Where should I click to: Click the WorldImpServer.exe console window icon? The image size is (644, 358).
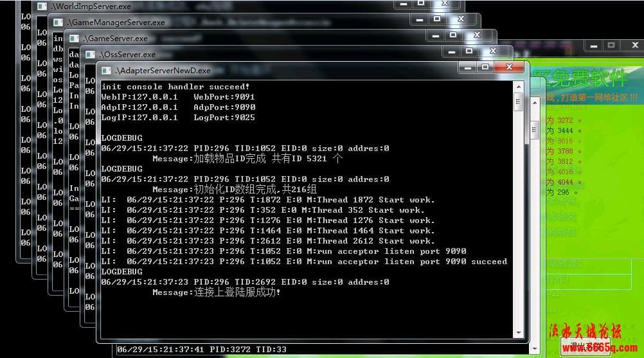pyautogui.click(x=42, y=6)
